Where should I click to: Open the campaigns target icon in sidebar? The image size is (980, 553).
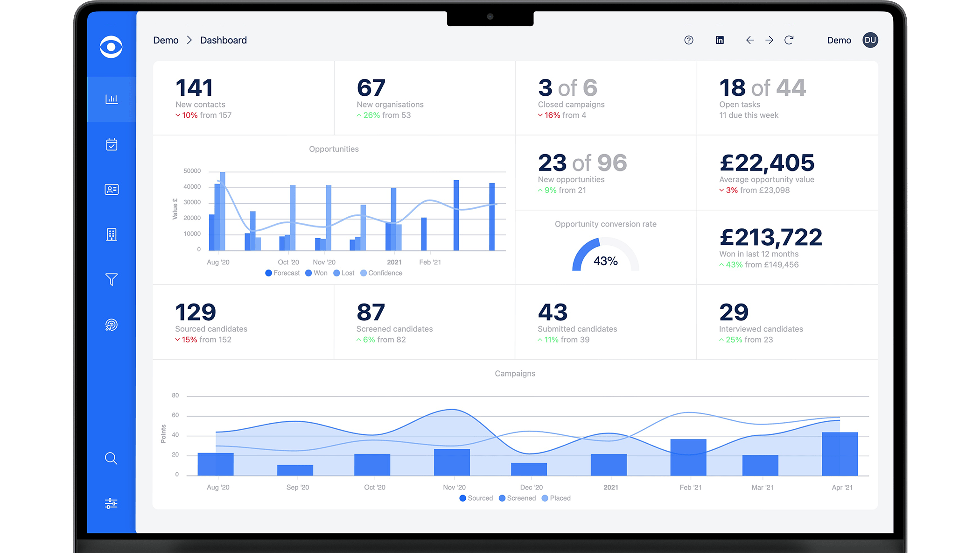pyautogui.click(x=111, y=324)
